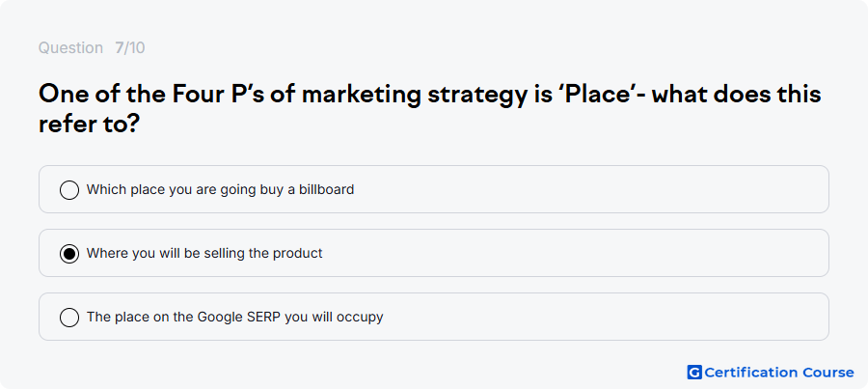Image resolution: width=868 pixels, height=389 pixels.
Task: Click 'refer to?' in the question heading
Action: pyautogui.click(x=89, y=125)
